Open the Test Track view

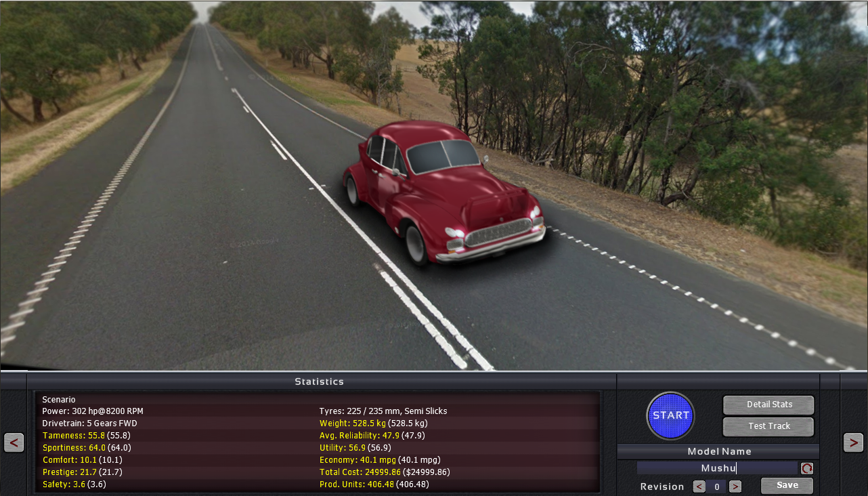(768, 426)
